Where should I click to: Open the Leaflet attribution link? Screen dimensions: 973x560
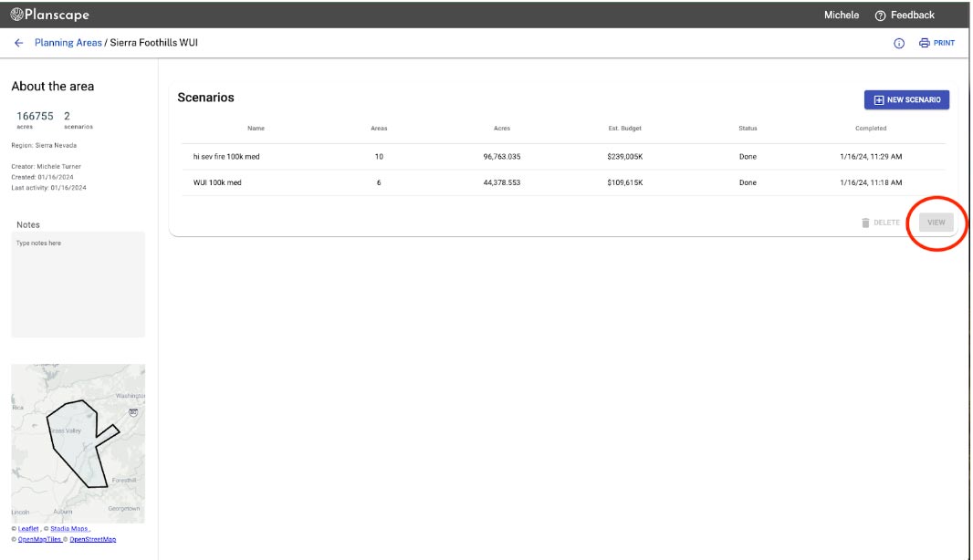pos(28,529)
